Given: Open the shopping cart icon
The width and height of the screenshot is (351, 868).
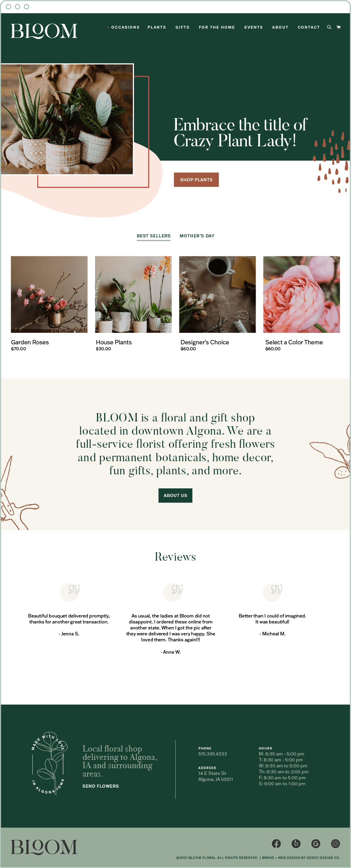Looking at the screenshot, I should [339, 27].
